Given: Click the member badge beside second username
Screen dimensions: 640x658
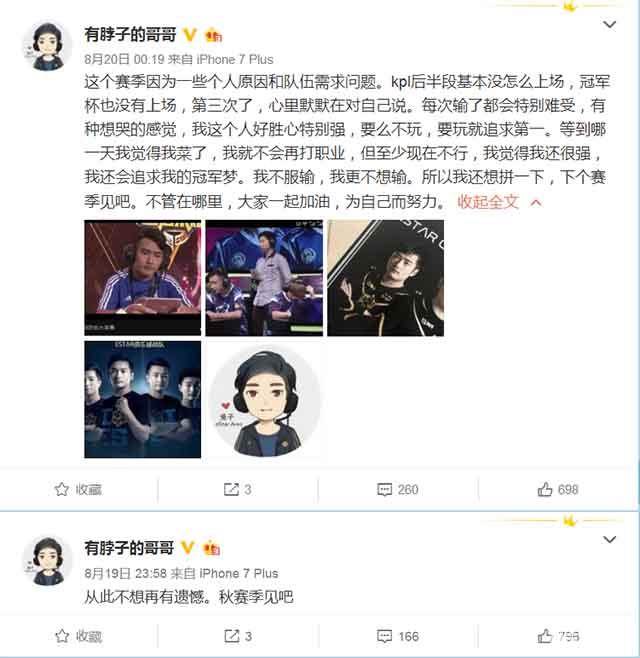Looking at the screenshot, I should tap(212, 548).
